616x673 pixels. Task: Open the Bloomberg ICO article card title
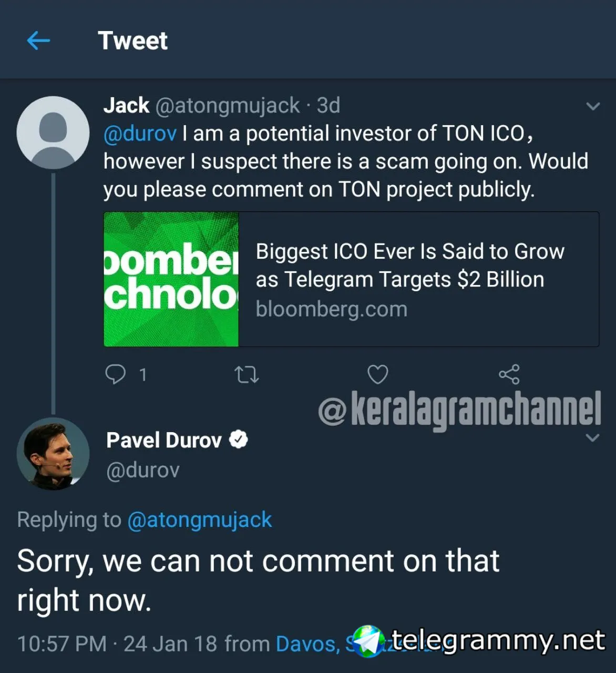[x=409, y=266]
